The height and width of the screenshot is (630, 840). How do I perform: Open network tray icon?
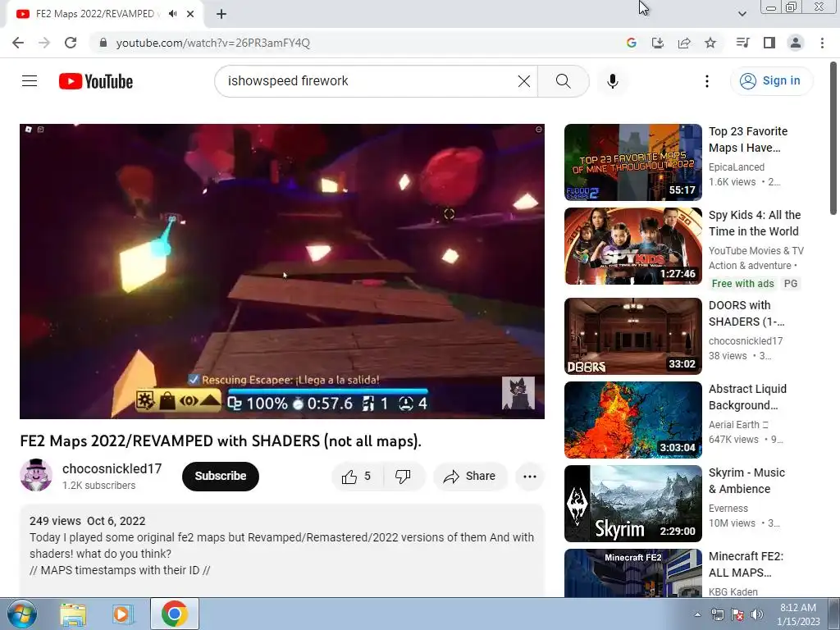[x=717, y=614]
